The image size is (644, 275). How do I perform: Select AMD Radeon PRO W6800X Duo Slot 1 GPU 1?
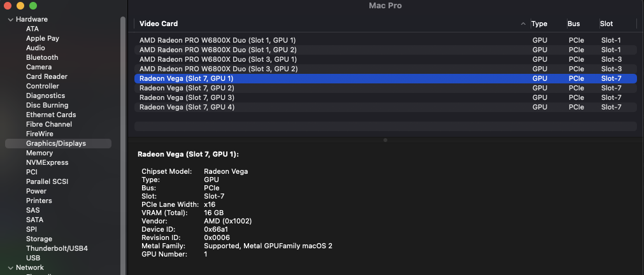click(x=217, y=40)
